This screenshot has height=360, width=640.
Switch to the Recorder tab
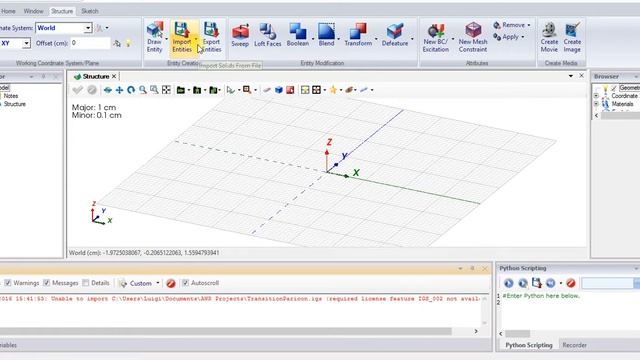574,345
